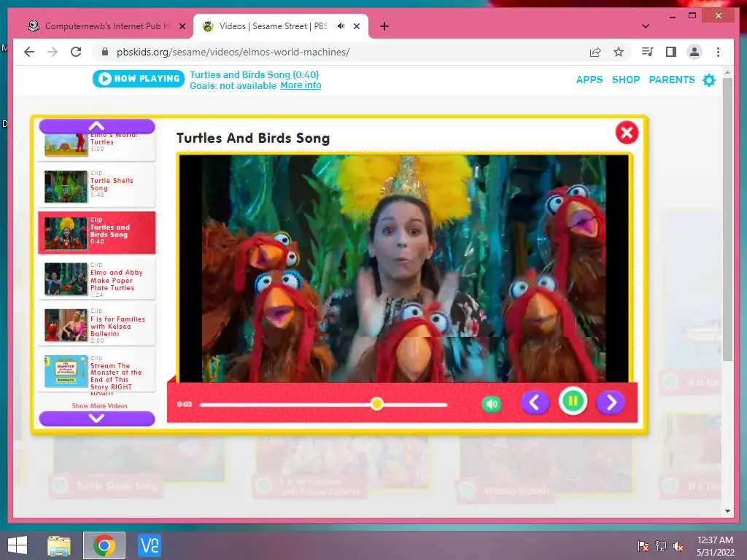
Task: Skip to next video with purple arrow
Action: (611, 402)
